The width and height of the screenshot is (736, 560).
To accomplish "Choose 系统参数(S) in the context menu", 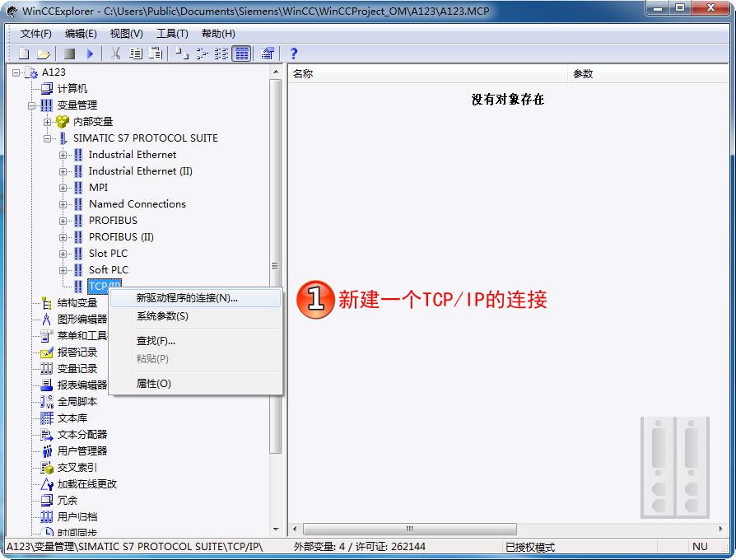I will (196, 316).
